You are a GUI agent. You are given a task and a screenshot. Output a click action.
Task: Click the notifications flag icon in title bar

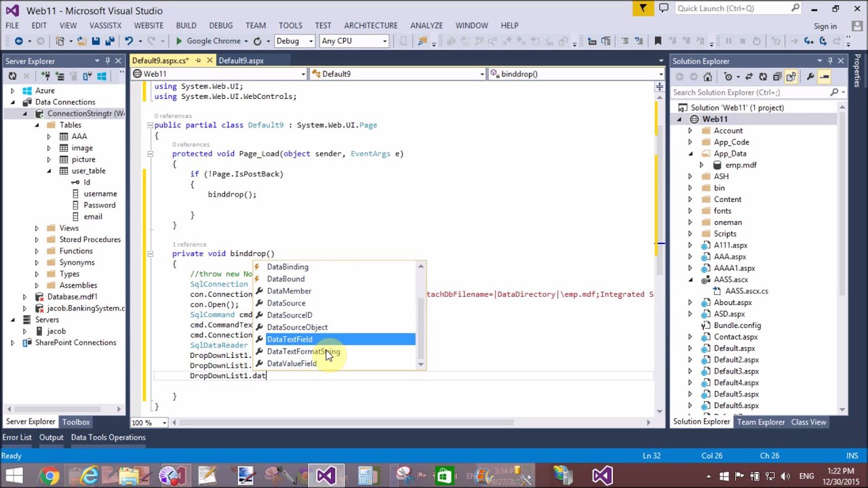[x=643, y=8]
